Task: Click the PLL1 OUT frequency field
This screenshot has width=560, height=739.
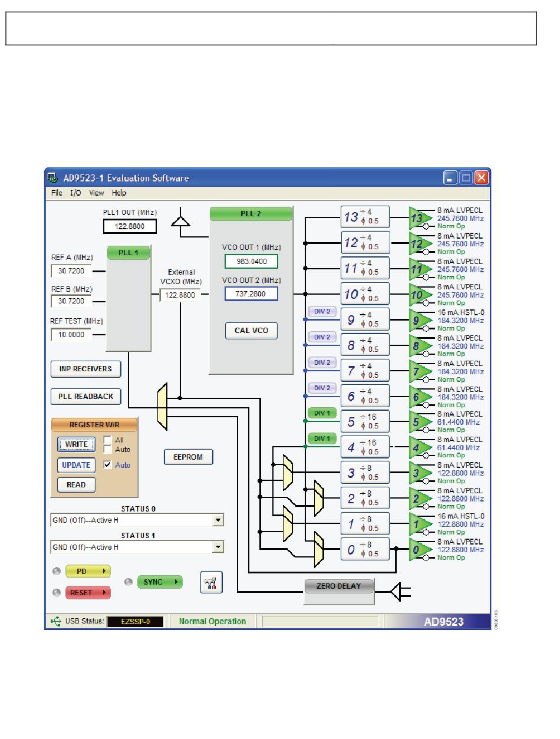Action: click(130, 226)
